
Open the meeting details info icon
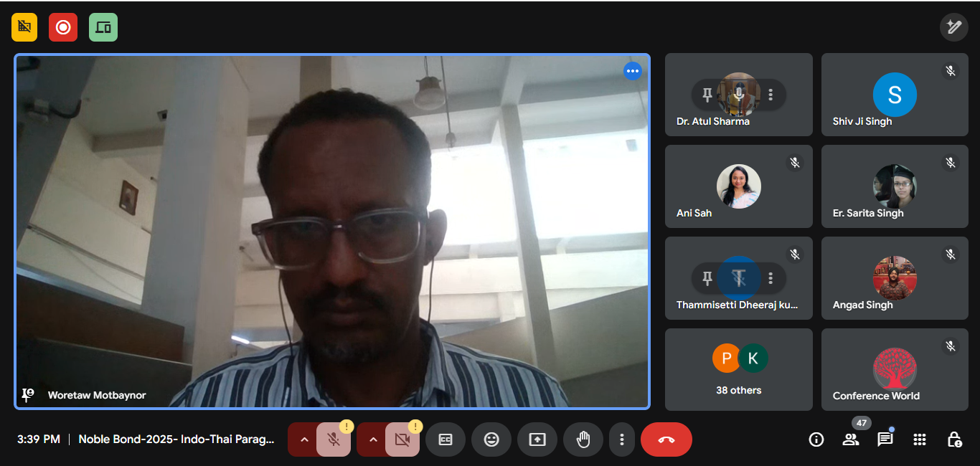(816, 439)
